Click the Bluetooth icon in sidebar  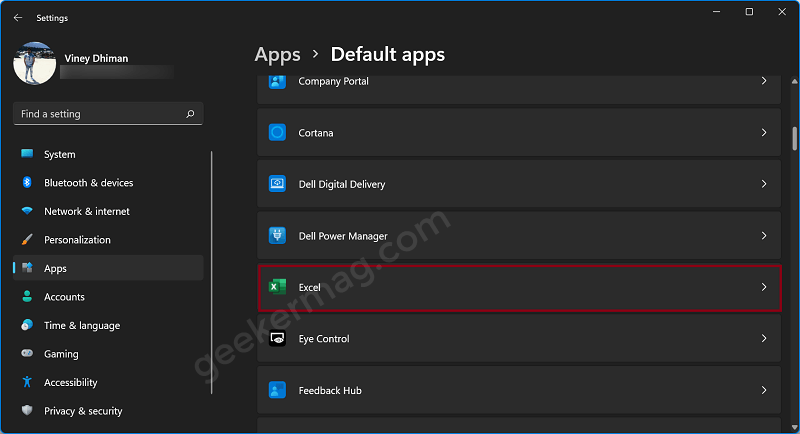tap(27, 182)
